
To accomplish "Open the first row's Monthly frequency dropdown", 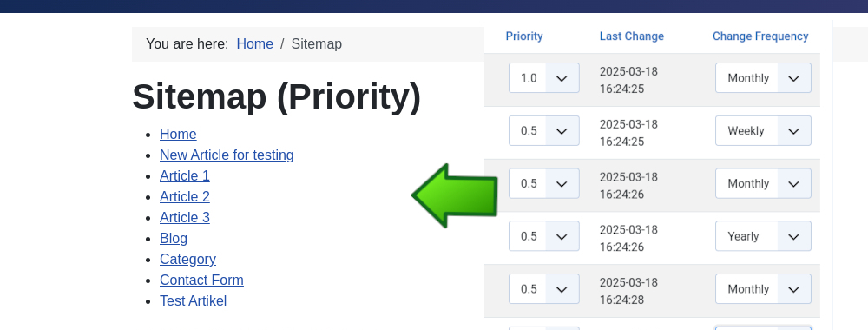I will coord(763,78).
